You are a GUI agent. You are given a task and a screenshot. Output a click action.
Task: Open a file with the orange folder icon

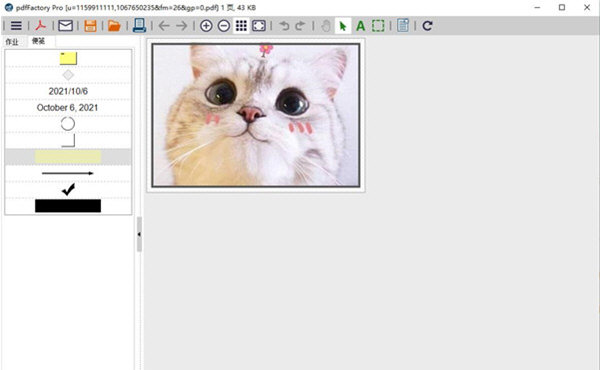pyautogui.click(x=114, y=26)
